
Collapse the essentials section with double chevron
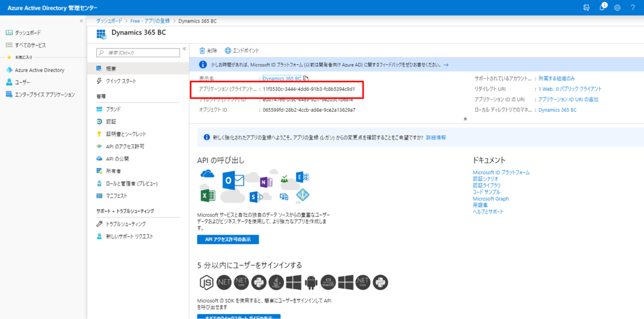pyautogui.click(x=466, y=118)
